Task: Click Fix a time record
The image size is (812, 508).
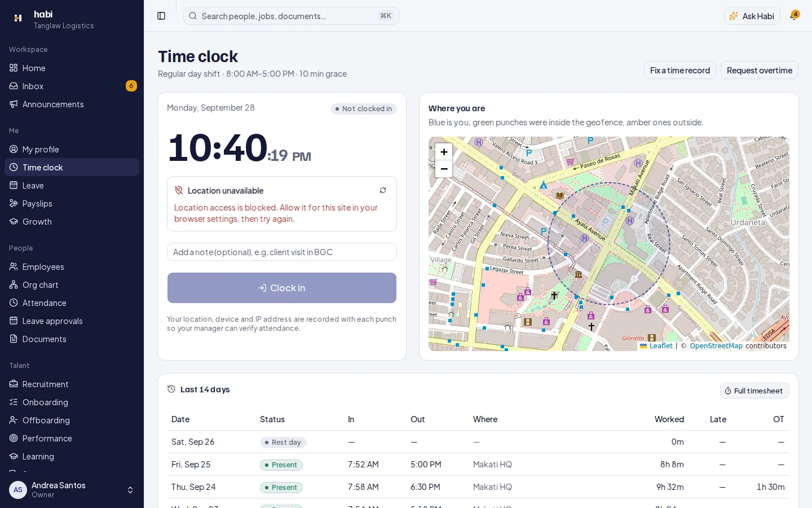Action: 680,70
